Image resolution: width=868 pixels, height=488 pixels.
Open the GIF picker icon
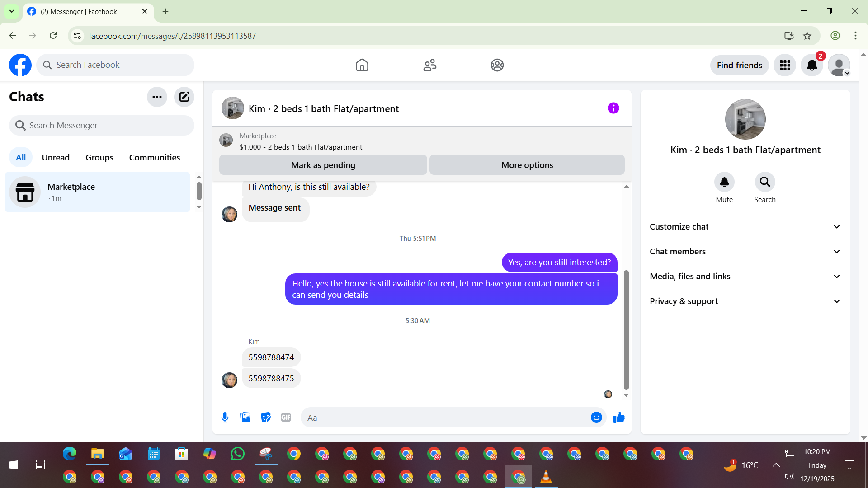286,418
